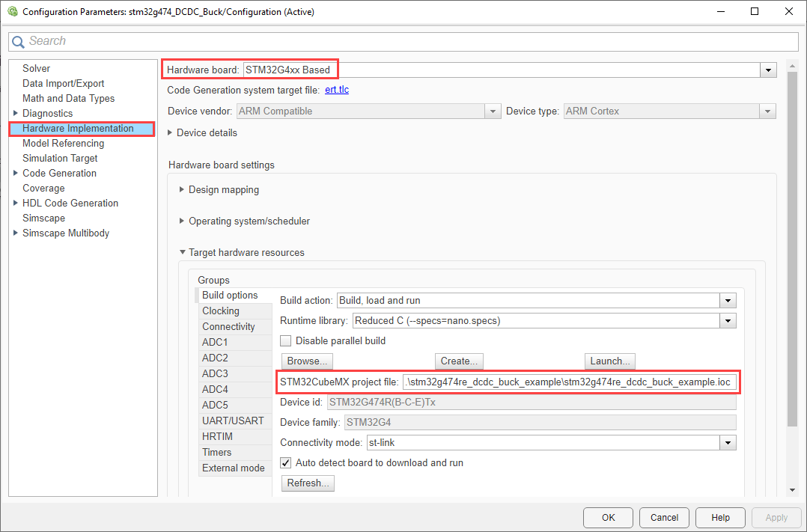Enable the Disable parallel build checkbox
The width and height of the screenshot is (807, 532).
(286, 341)
